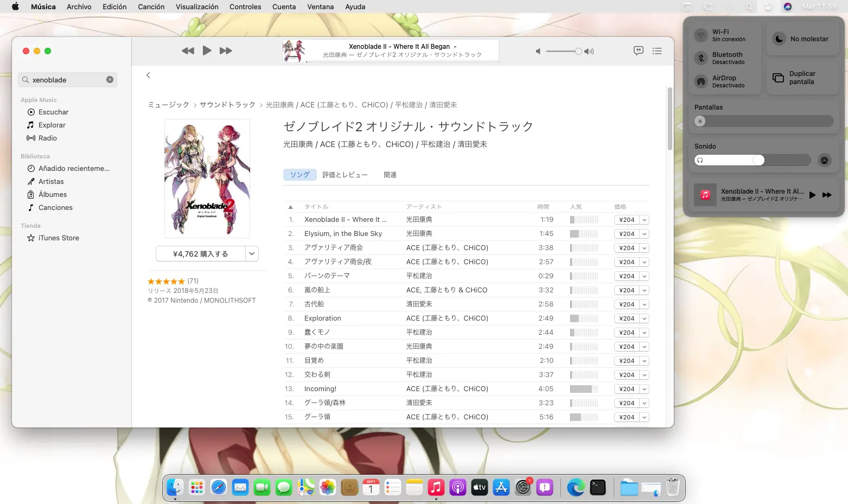Click the store page vertical scrollbar
This screenshot has width=848, height=504.
tap(670, 118)
